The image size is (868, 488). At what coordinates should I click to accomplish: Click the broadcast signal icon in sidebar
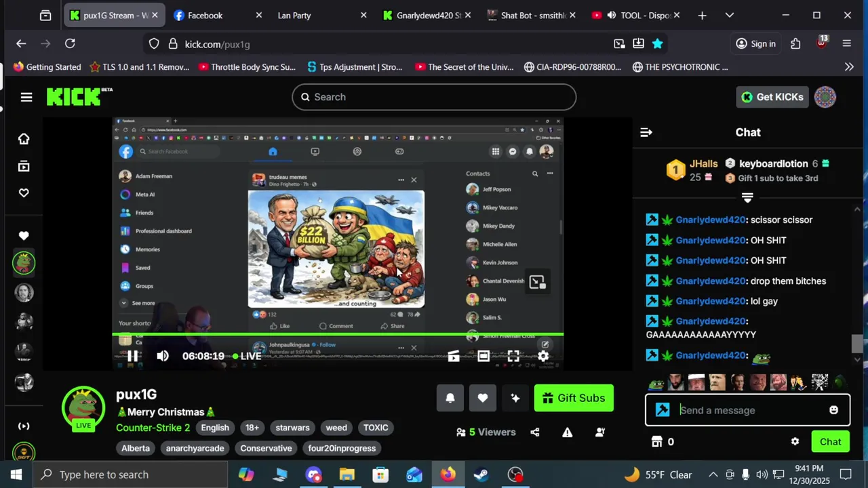(24, 426)
